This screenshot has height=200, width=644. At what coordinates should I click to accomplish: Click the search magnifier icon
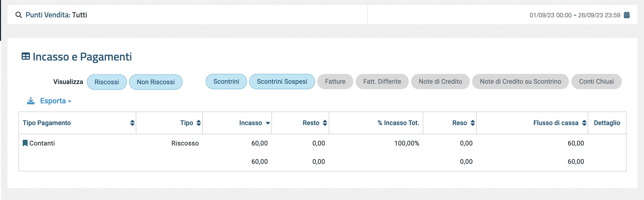[18, 15]
